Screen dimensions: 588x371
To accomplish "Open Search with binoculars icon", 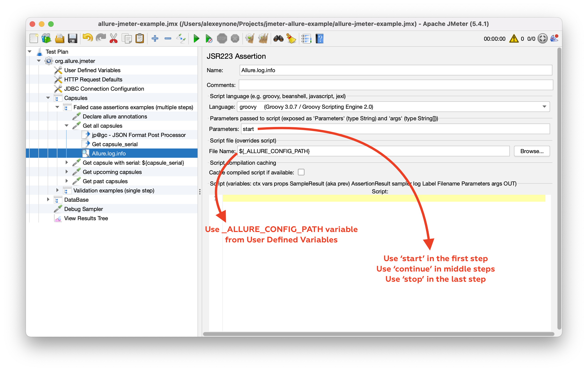I will coord(278,39).
